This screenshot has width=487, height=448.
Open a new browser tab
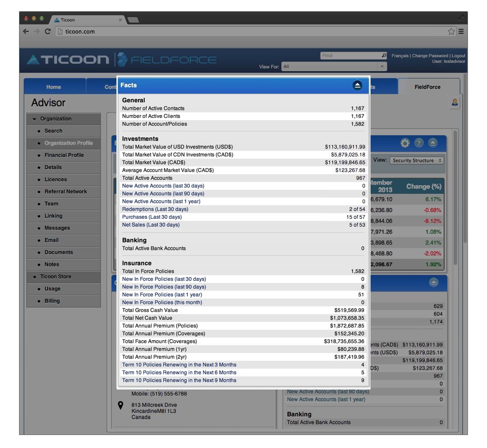pyautogui.click(x=133, y=20)
